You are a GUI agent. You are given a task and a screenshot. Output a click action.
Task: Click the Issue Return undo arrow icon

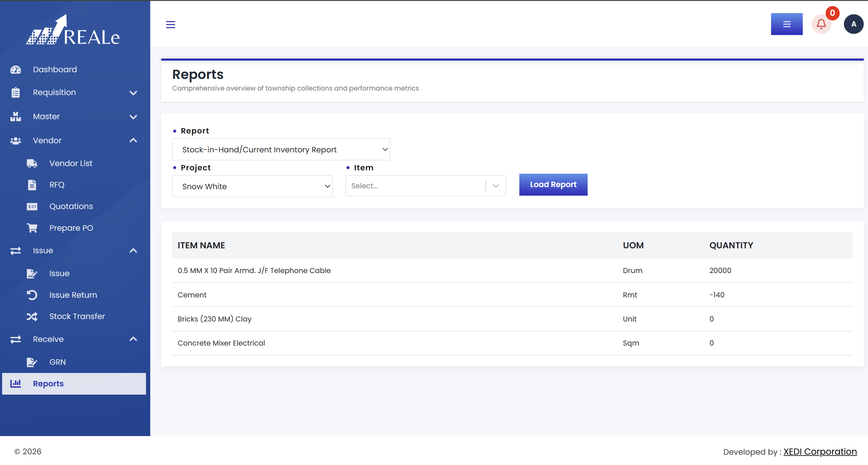click(x=32, y=295)
